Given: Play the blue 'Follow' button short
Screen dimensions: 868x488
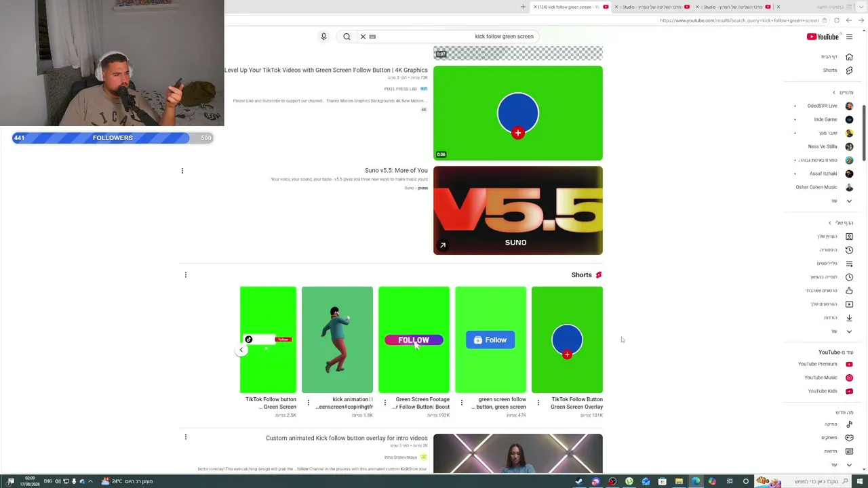Looking at the screenshot, I should pos(490,340).
